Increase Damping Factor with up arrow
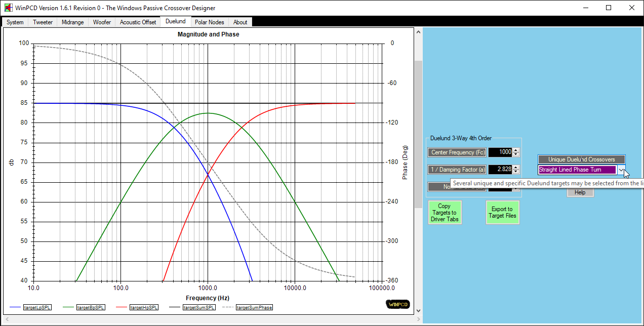 click(516, 168)
